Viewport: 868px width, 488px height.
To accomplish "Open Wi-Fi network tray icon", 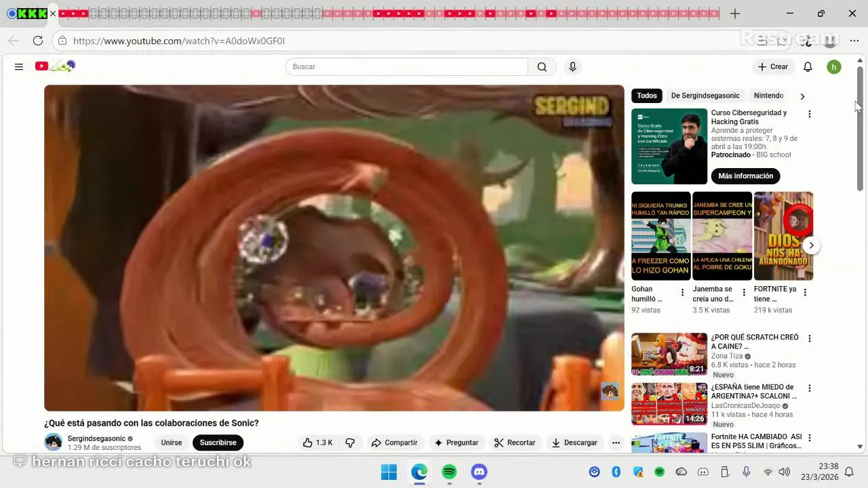I will [768, 472].
